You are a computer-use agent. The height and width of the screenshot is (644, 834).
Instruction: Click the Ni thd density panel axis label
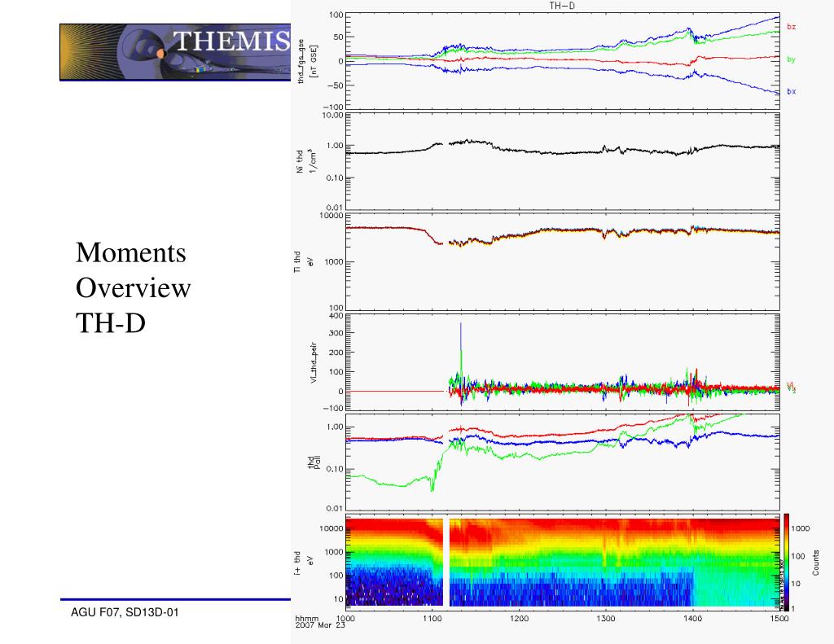click(306, 160)
